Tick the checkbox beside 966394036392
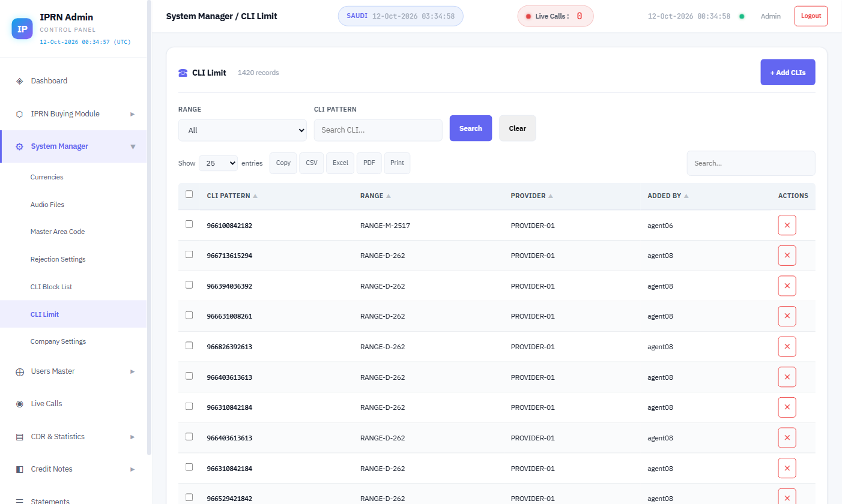This screenshot has width=842, height=504. pos(189,284)
